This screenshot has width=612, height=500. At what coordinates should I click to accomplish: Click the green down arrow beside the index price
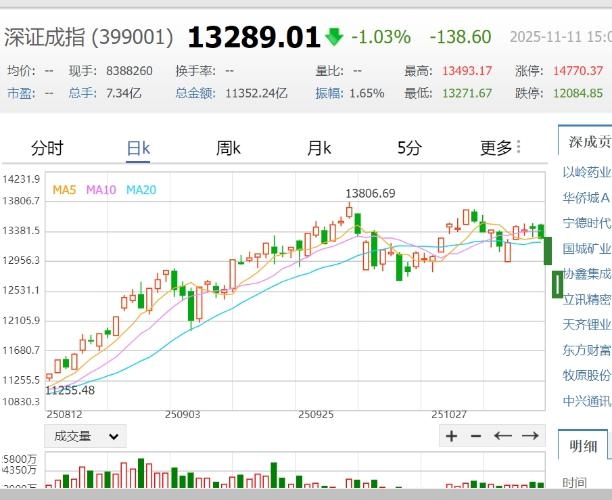[334, 37]
